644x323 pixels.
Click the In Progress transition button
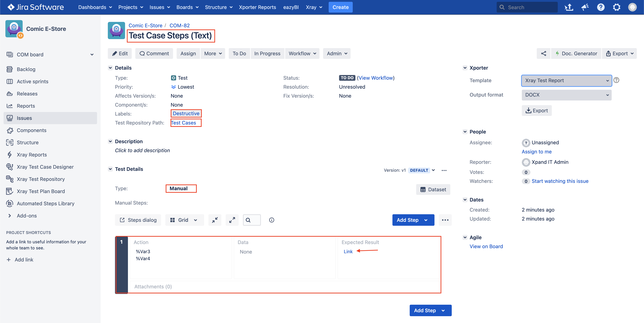[x=267, y=53]
